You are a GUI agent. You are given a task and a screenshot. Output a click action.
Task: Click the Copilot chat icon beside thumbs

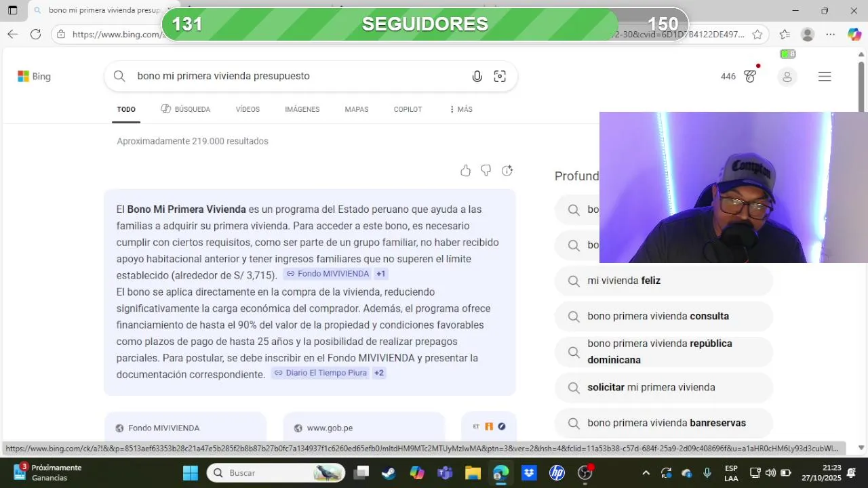507,171
